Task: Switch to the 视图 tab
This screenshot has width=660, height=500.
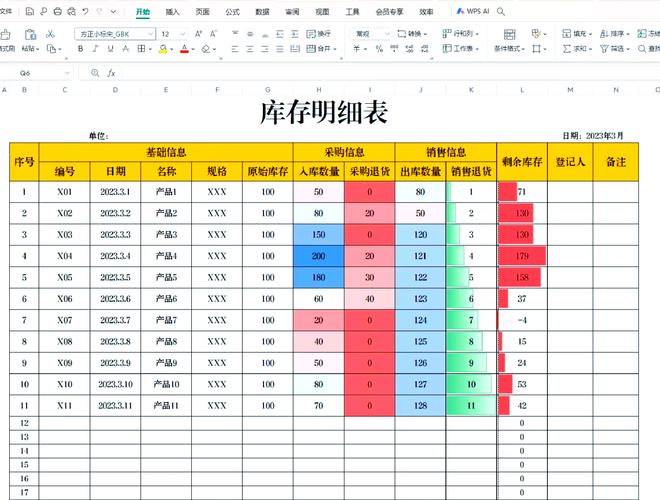Action: tap(322, 12)
